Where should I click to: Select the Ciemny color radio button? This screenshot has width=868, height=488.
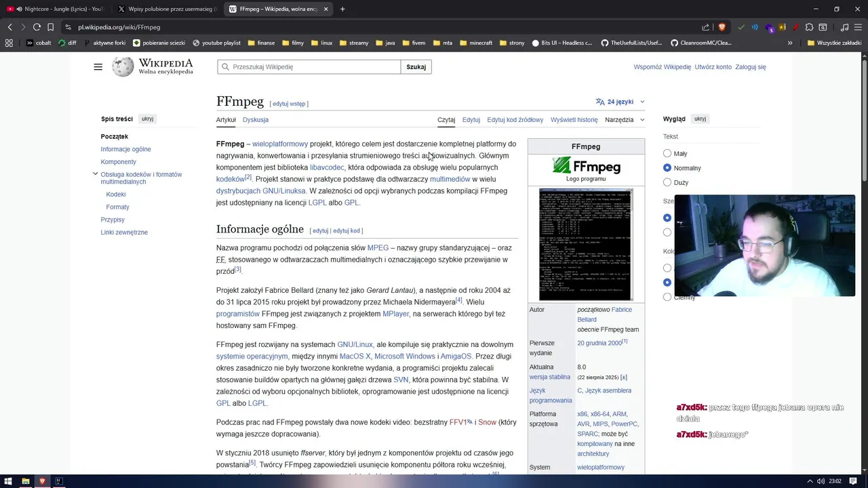[667, 297]
